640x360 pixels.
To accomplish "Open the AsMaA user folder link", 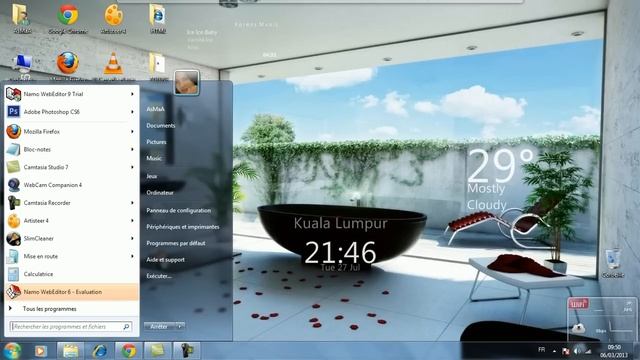I will (156, 109).
